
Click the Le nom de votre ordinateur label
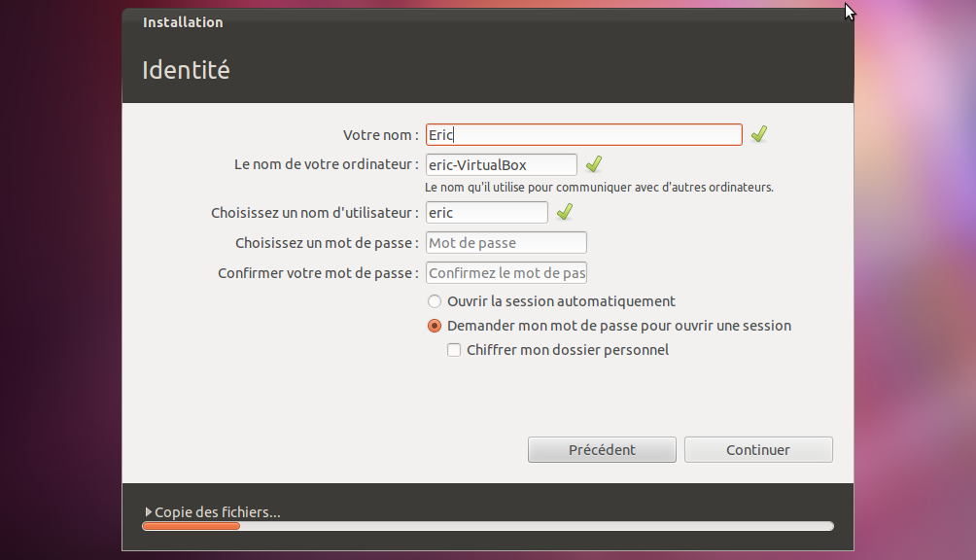(327, 164)
